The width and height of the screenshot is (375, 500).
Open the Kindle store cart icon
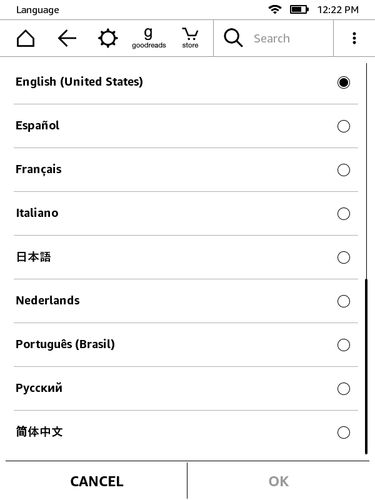(x=190, y=38)
